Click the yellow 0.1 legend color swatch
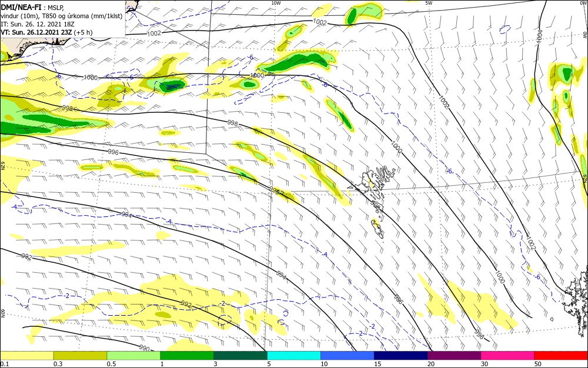588x368 pixels. click(26, 356)
